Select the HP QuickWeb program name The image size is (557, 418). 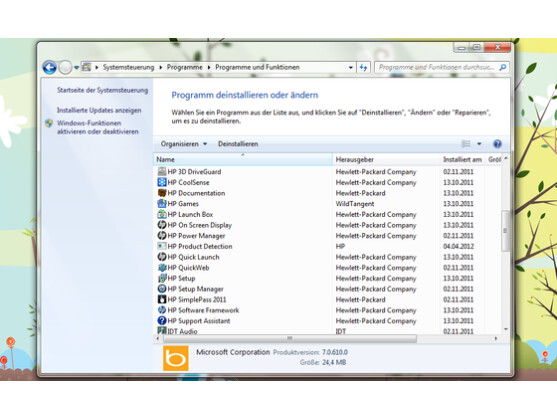tap(188, 268)
